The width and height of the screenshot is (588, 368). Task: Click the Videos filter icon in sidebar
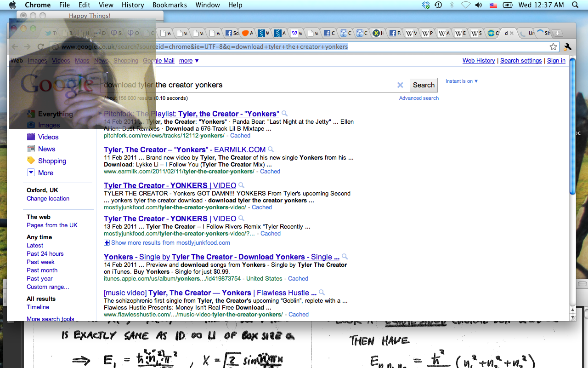pyautogui.click(x=31, y=137)
